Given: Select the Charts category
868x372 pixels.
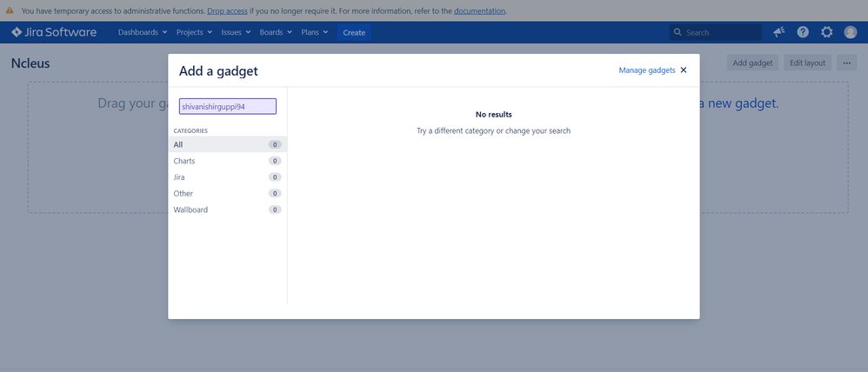Looking at the screenshot, I should click(228, 161).
